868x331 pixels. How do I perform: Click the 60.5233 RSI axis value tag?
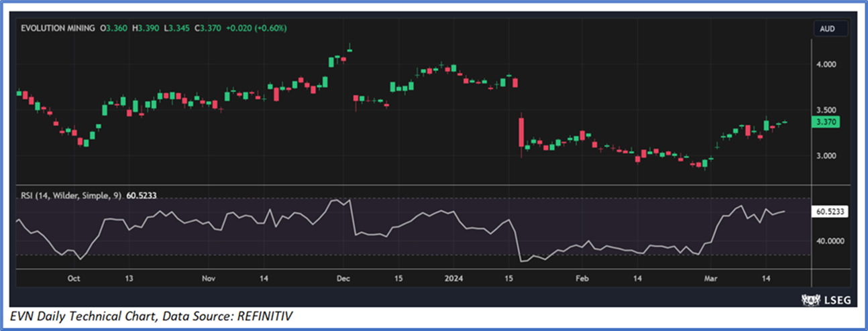coord(830,211)
